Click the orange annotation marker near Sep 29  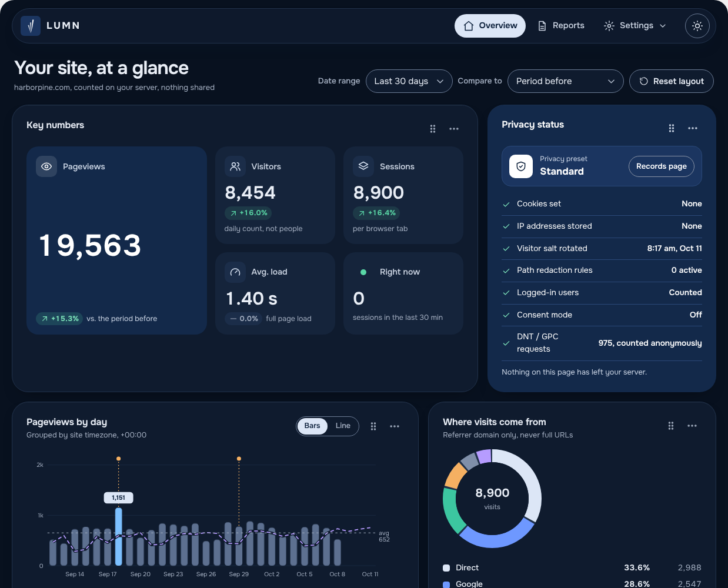(239, 459)
